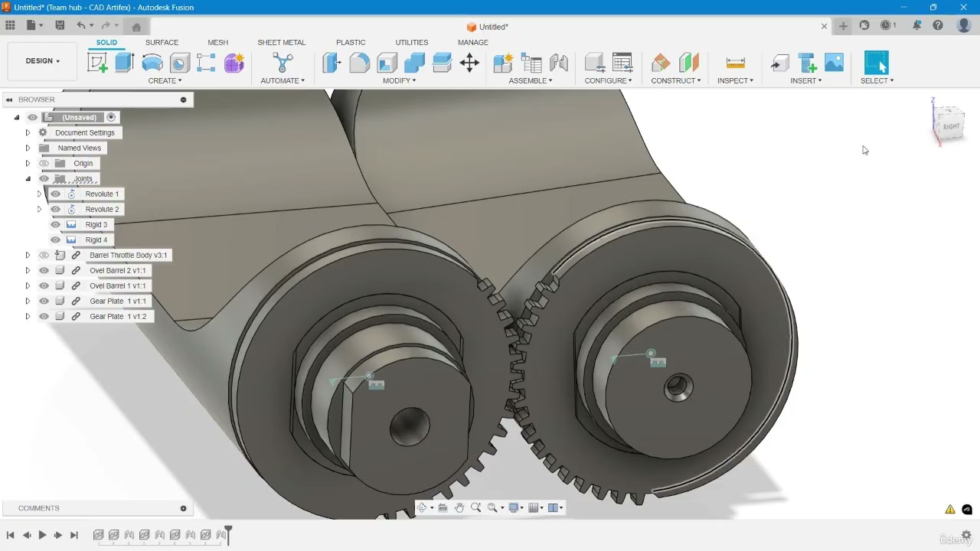Select the Press Pull tool
The width and height of the screenshot is (980, 551).
pos(332,63)
